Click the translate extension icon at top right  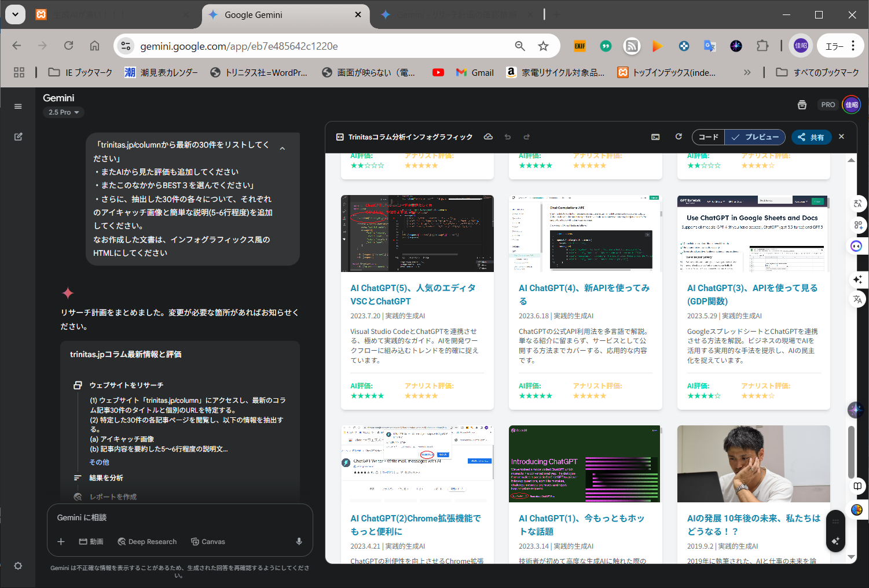[710, 46]
